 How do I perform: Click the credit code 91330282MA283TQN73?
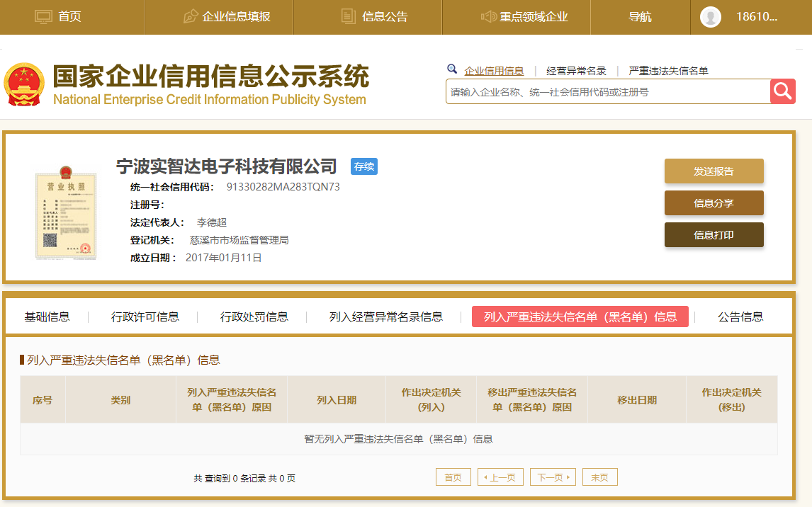(283, 187)
